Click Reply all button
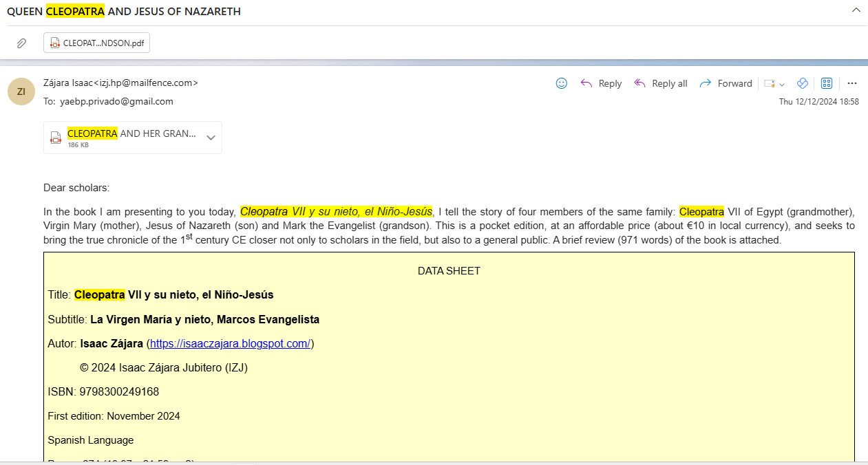Viewport: 868px width, 465px height. coord(660,83)
